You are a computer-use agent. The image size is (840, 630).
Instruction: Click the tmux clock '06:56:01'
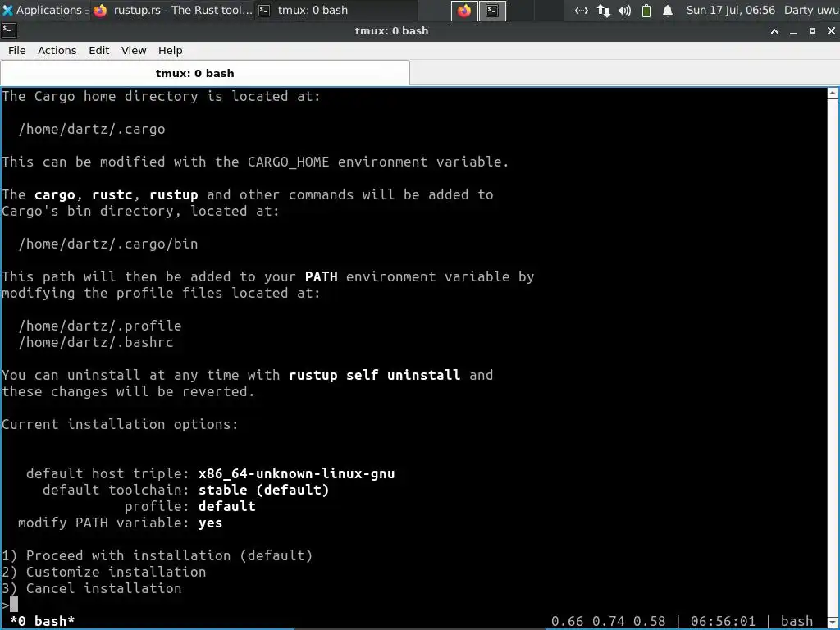(724, 621)
